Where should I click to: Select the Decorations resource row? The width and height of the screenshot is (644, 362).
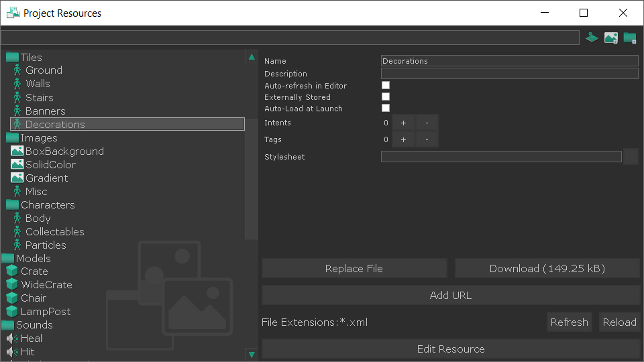pos(127,125)
